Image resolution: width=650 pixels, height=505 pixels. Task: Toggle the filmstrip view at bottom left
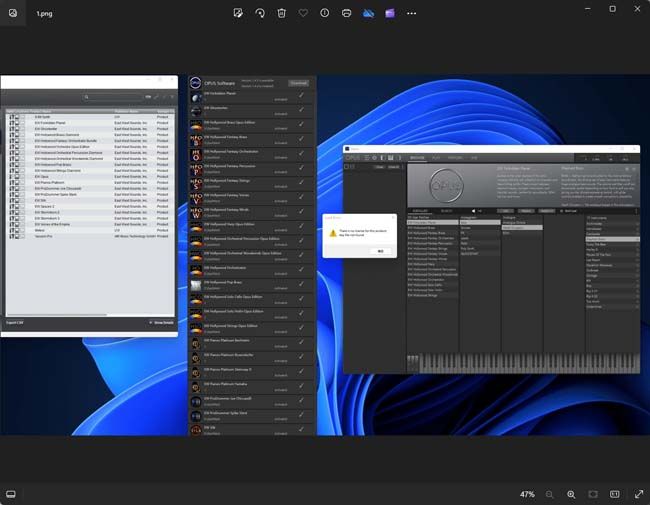(11, 494)
